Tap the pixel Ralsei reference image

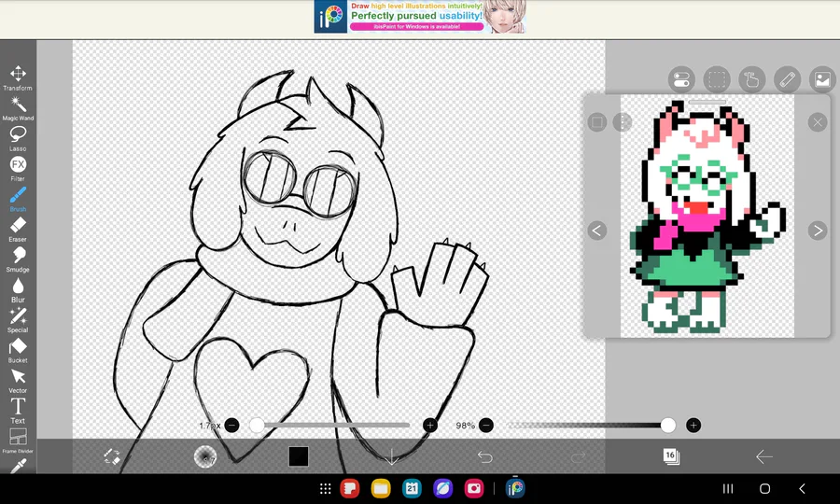click(707, 217)
